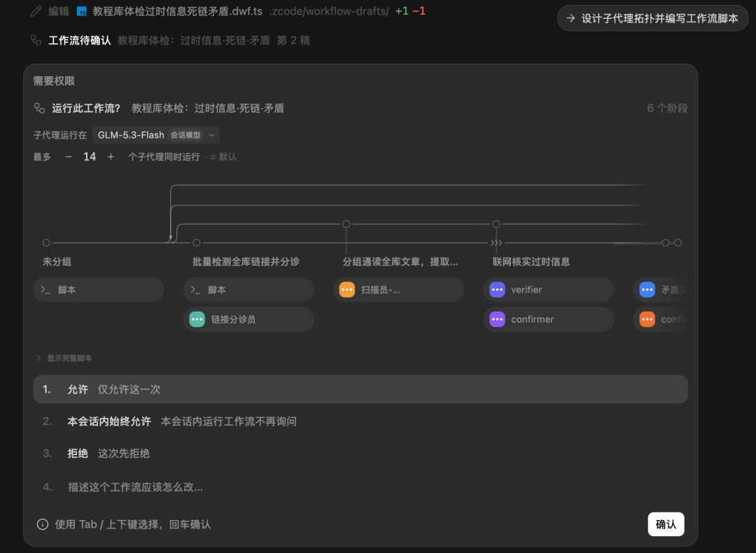Expand 显示完整脚本

[64, 358]
